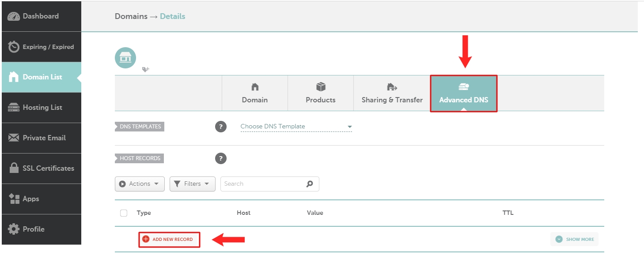Click the SSL Certificates padlock icon

14,168
